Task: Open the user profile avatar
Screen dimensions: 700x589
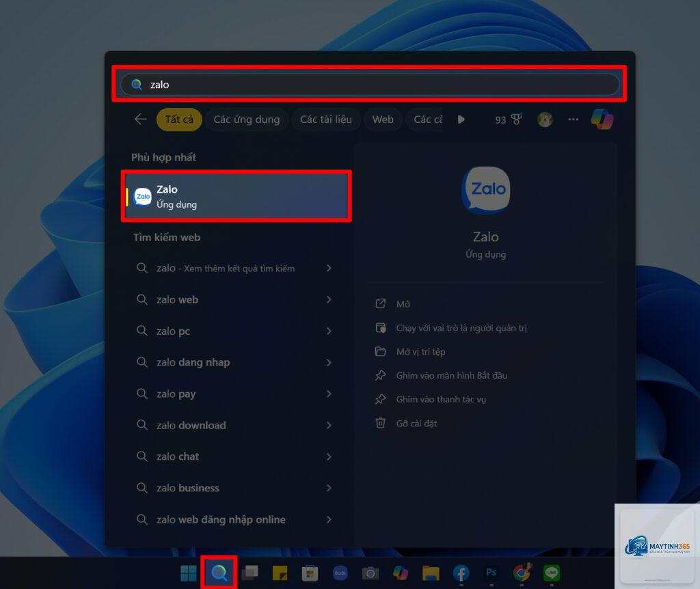Action: (x=545, y=120)
